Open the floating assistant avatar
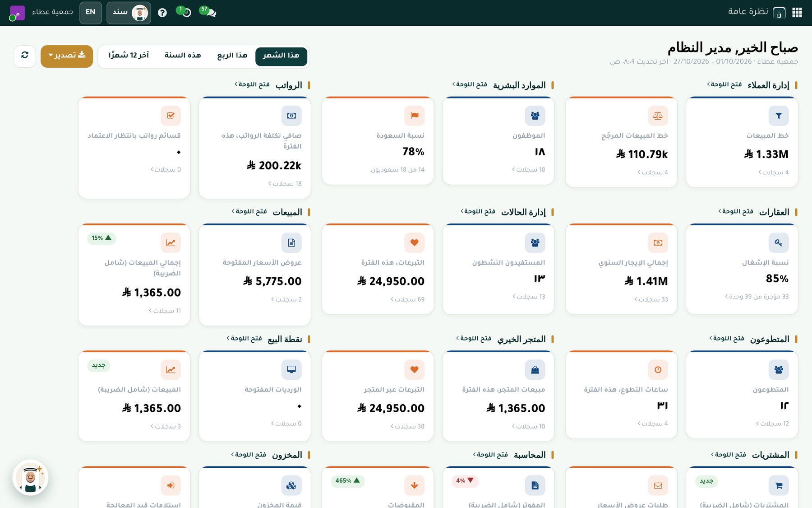This screenshot has width=812, height=508. coord(30,477)
